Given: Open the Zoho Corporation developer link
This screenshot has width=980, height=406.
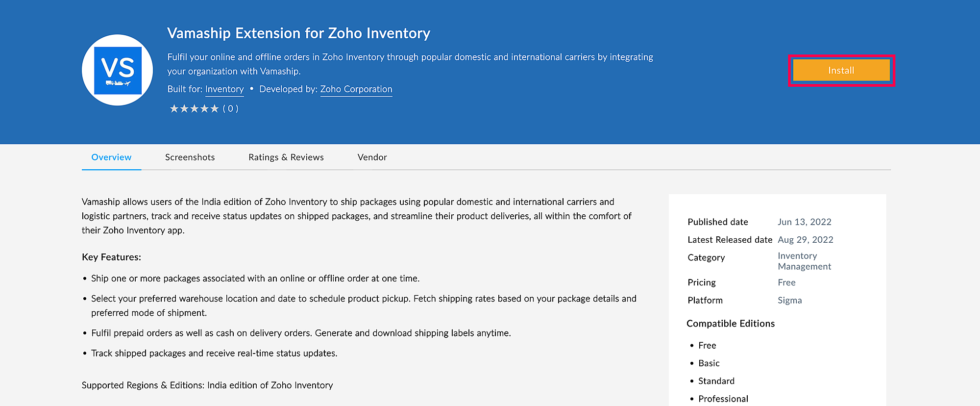Looking at the screenshot, I should (356, 89).
